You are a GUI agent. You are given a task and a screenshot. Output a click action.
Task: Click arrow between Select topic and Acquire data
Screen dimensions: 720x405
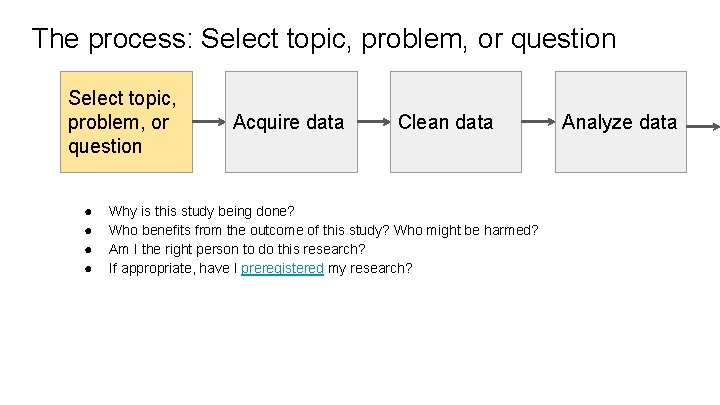click(208, 123)
